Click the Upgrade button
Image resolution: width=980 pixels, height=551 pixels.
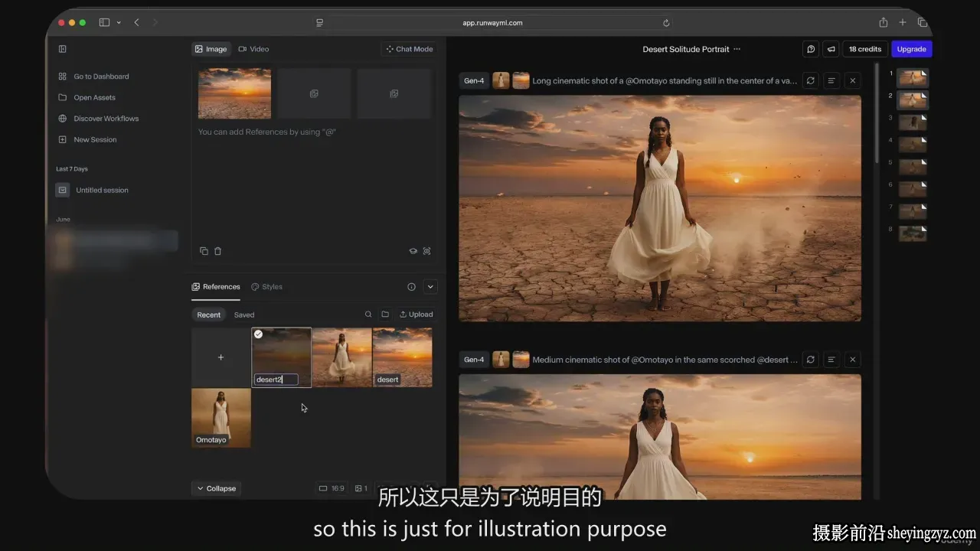click(x=912, y=49)
